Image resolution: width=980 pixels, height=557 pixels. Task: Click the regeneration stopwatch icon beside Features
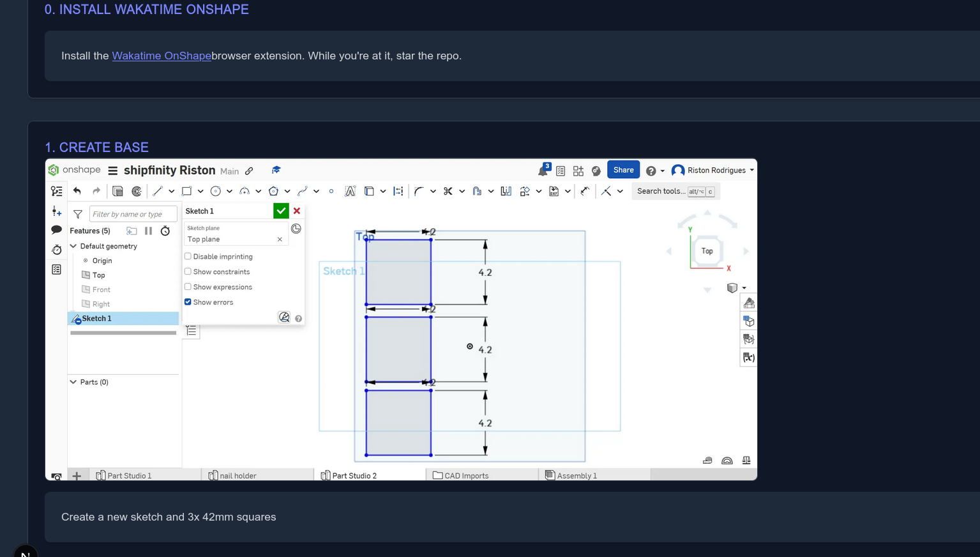click(x=165, y=231)
